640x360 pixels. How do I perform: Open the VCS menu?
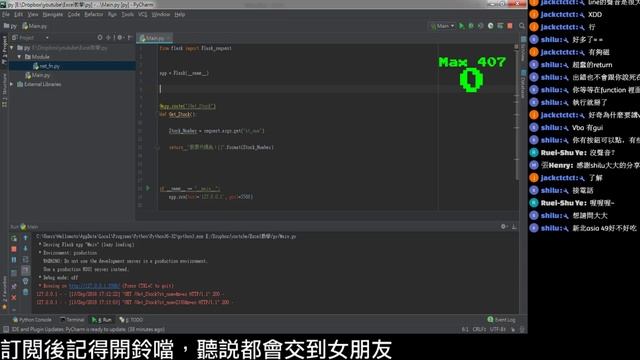(142, 14)
